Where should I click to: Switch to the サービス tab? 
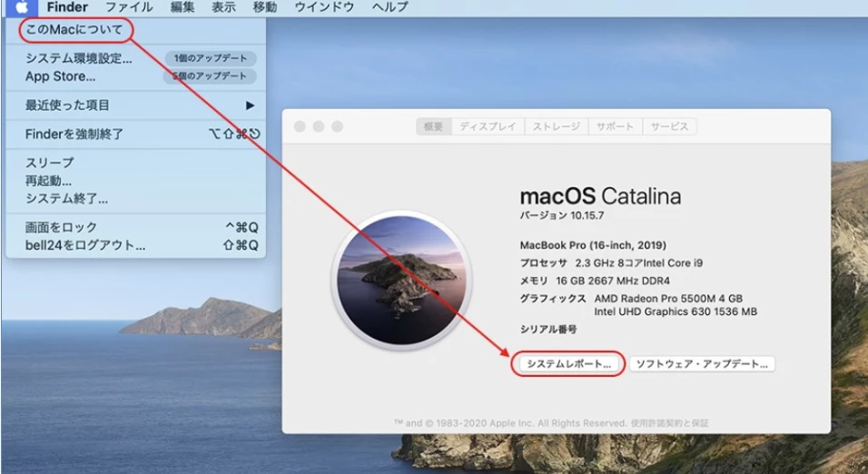pos(669,126)
